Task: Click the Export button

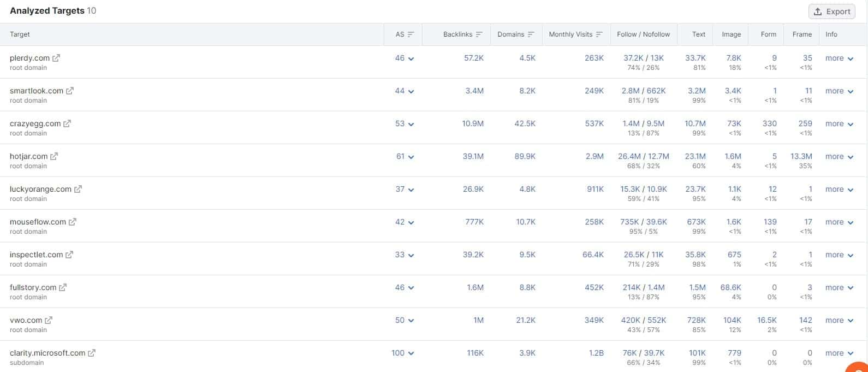Action: pos(832,11)
